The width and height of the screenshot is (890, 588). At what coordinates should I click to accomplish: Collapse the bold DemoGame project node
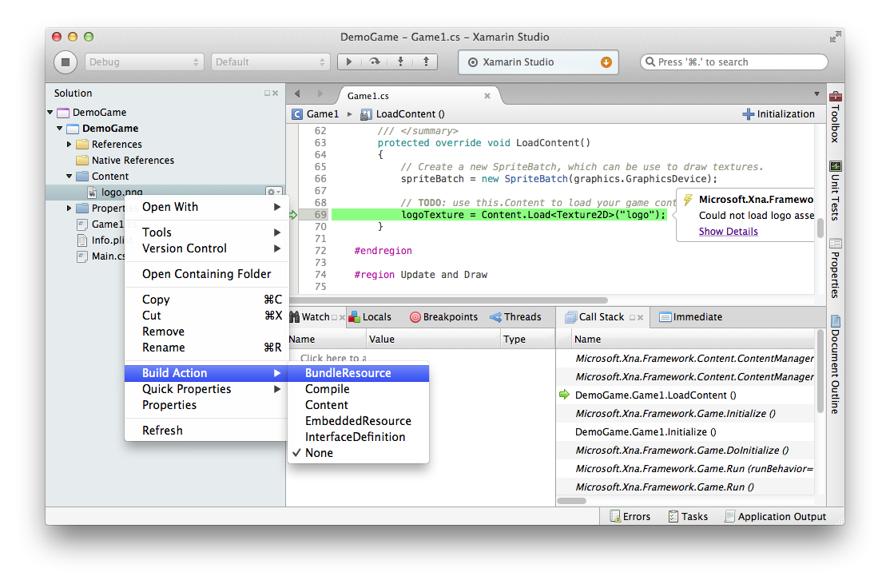coord(60,129)
